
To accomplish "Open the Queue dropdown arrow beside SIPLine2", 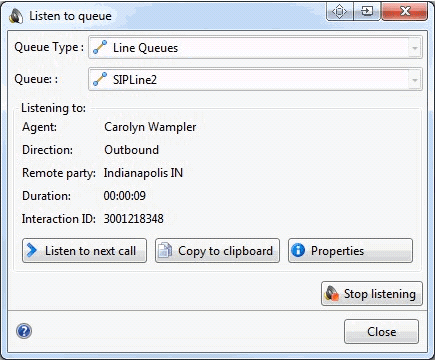I will click(x=415, y=80).
